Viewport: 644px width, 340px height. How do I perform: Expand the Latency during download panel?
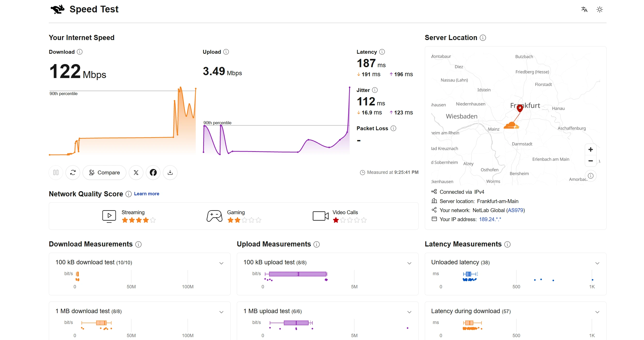click(x=597, y=312)
